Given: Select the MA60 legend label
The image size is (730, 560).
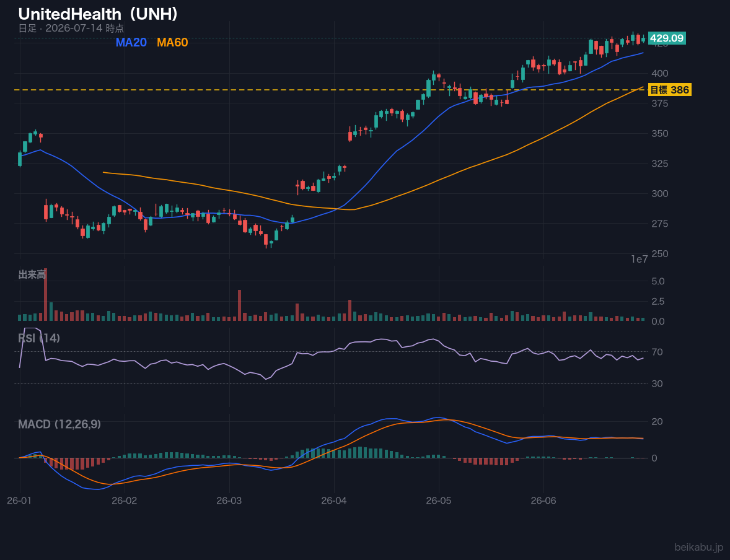Looking at the screenshot, I should 172,42.
